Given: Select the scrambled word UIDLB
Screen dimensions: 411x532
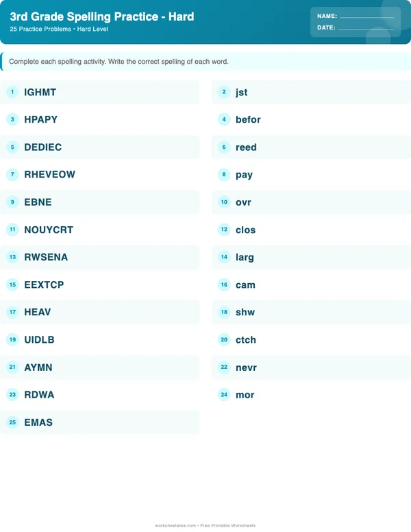Looking at the screenshot, I should [39, 339].
